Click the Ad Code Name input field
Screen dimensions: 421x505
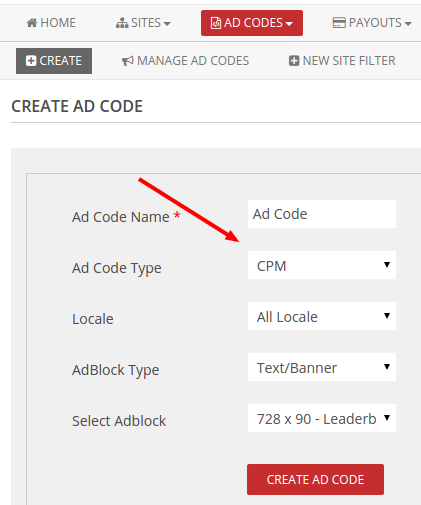tap(322, 214)
